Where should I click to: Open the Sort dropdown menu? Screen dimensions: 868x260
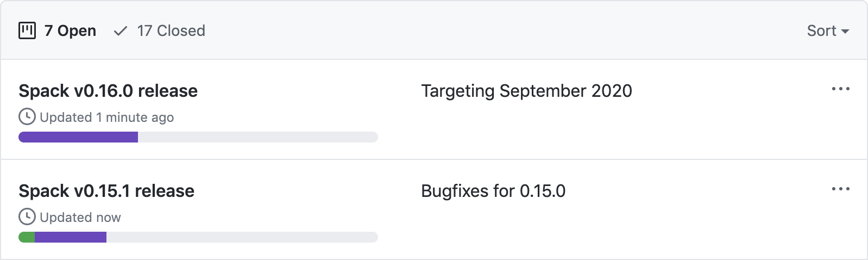[x=828, y=30]
